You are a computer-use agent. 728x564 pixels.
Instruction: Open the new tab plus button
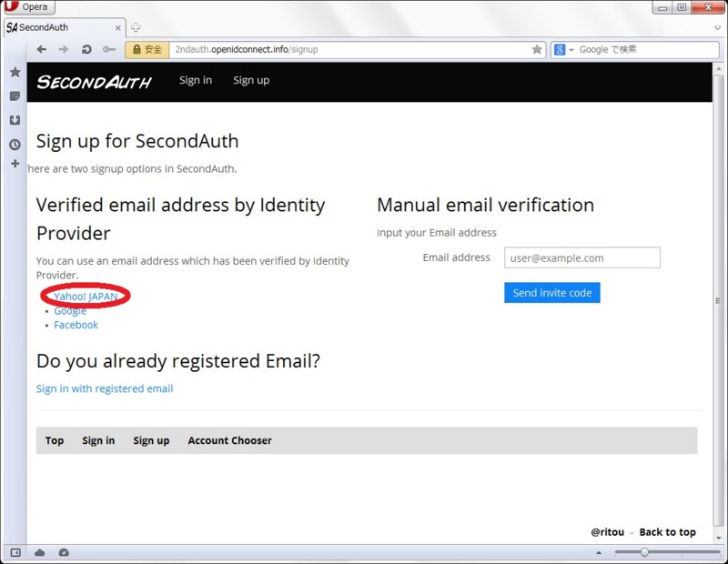pyautogui.click(x=136, y=27)
